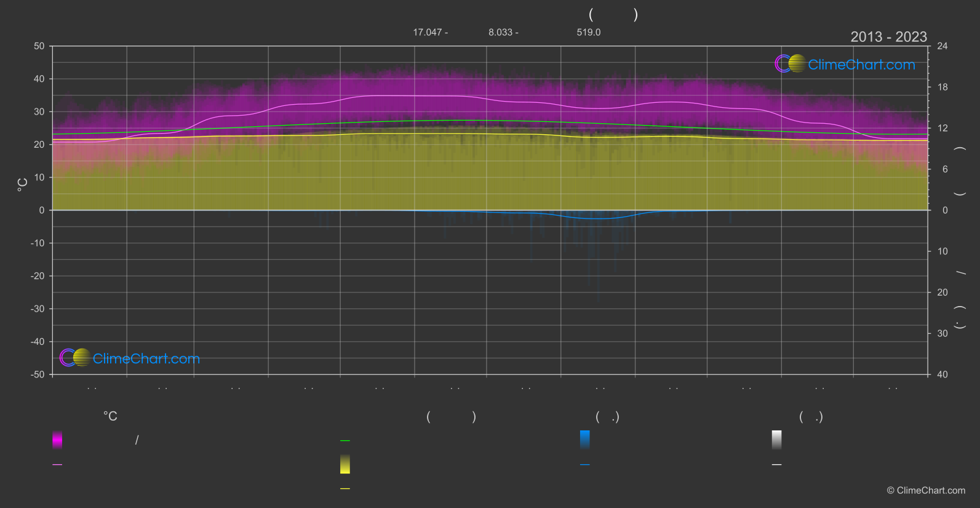Toggle the yellow line legend entry
Viewport: 980px width, 508px height.
pyautogui.click(x=345, y=489)
